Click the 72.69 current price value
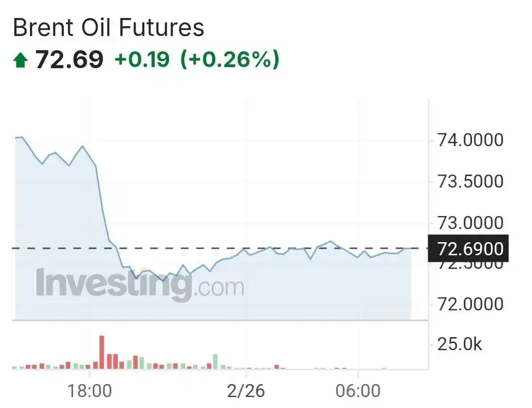 70,59
